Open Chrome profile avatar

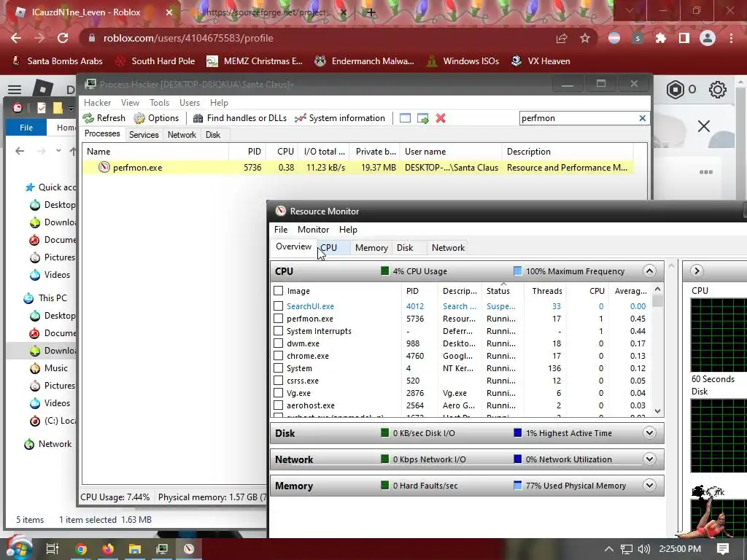click(x=708, y=38)
